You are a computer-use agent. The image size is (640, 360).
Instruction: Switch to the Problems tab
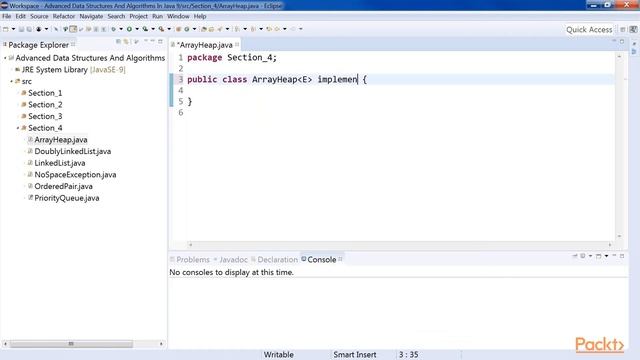coord(190,260)
